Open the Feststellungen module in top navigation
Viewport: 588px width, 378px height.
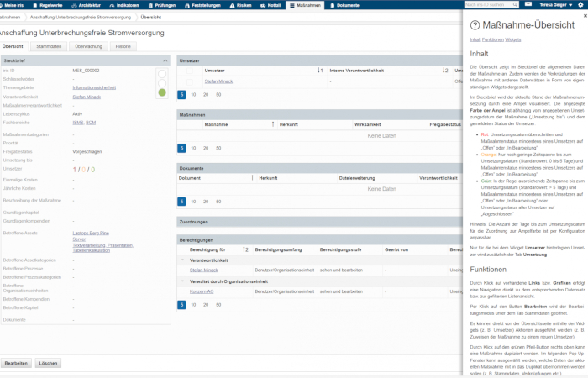[x=205, y=5]
